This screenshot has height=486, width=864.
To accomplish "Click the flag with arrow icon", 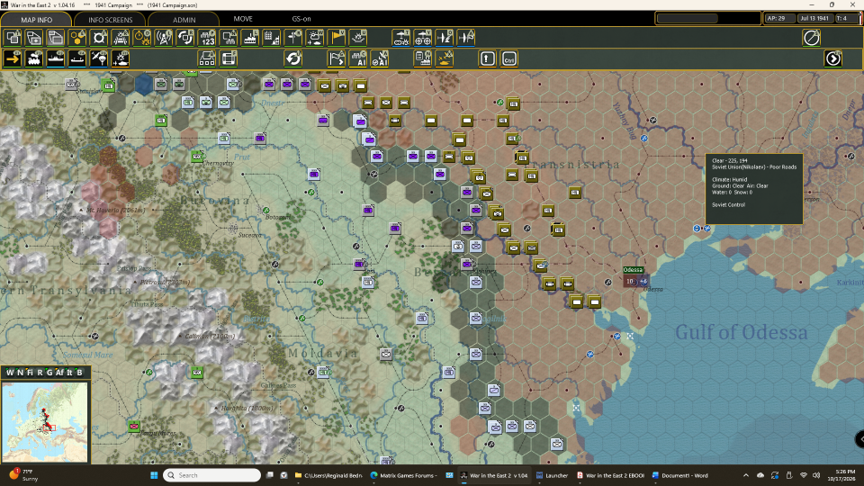I will click(x=337, y=58).
